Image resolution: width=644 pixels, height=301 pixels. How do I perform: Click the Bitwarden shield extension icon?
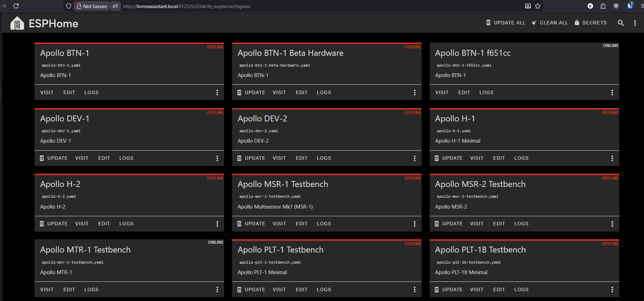(630, 6)
